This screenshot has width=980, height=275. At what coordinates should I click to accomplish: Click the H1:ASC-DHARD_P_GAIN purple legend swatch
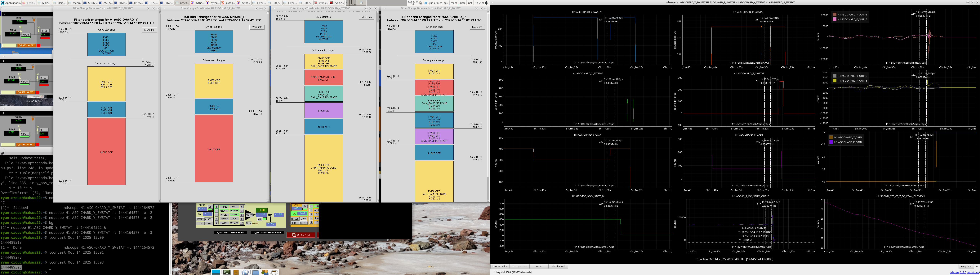(831, 142)
